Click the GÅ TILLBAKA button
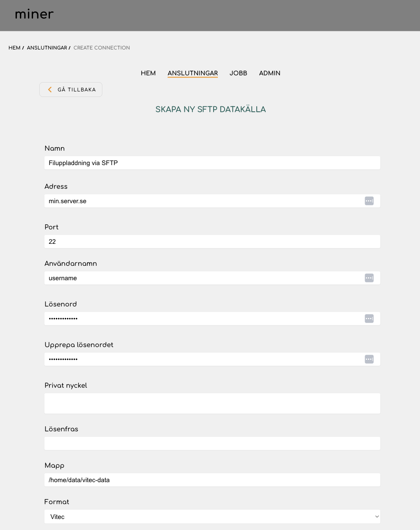Image resolution: width=420 pixels, height=530 pixels. [x=71, y=89]
